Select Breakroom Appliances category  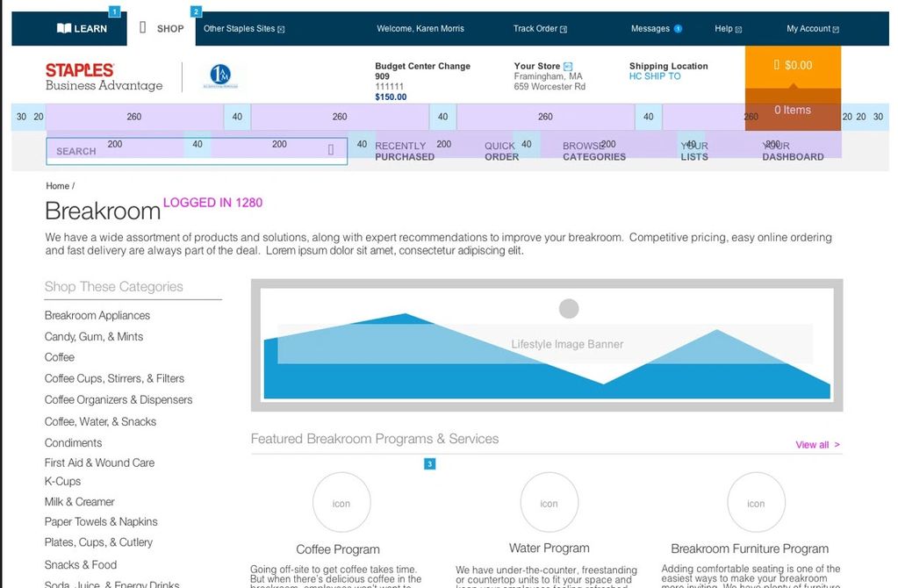[97, 315]
